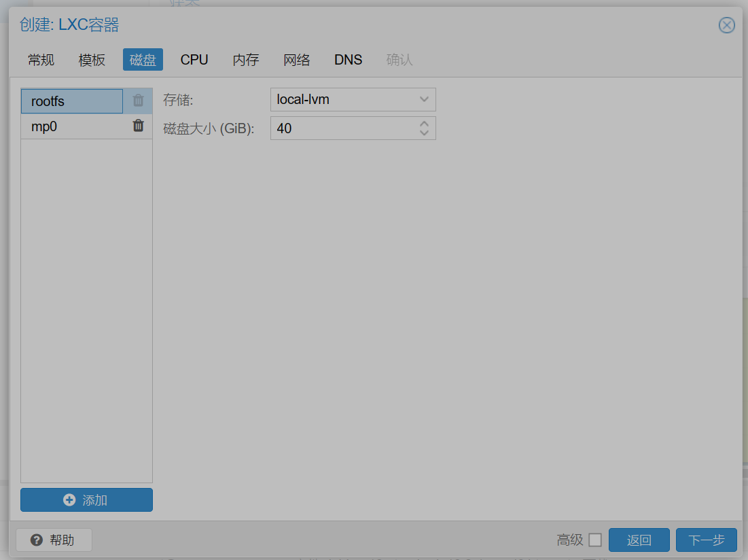Decrease disk size with down arrow

pyautogui.click(x=424, y=133)
